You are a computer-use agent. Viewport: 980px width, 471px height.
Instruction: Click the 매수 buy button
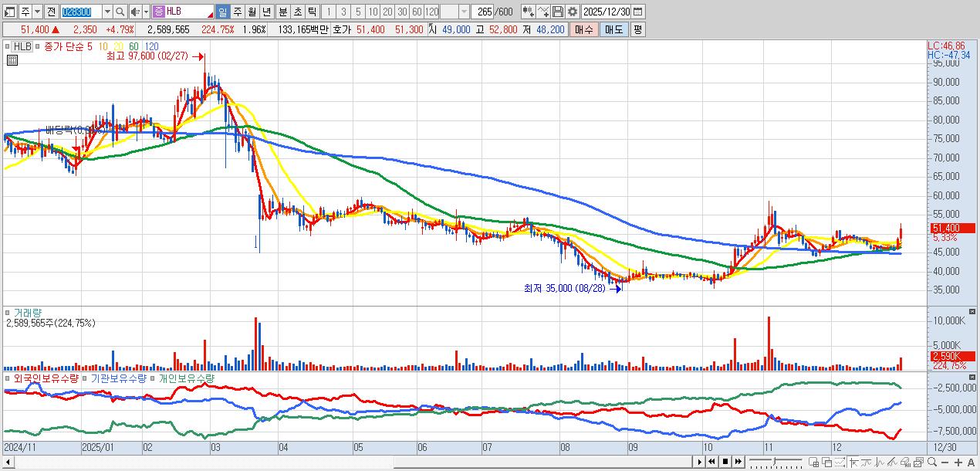[x=583, y=29]
